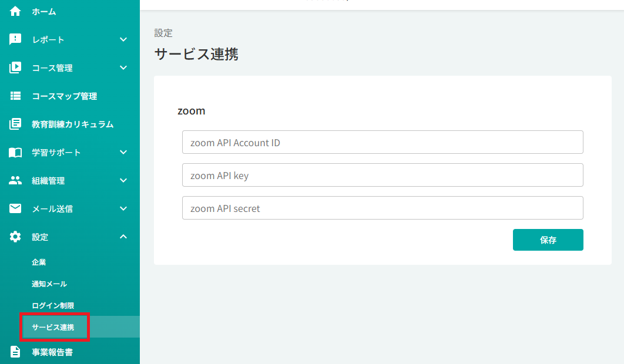Click the コース管理 video library icon

point(15,68)
